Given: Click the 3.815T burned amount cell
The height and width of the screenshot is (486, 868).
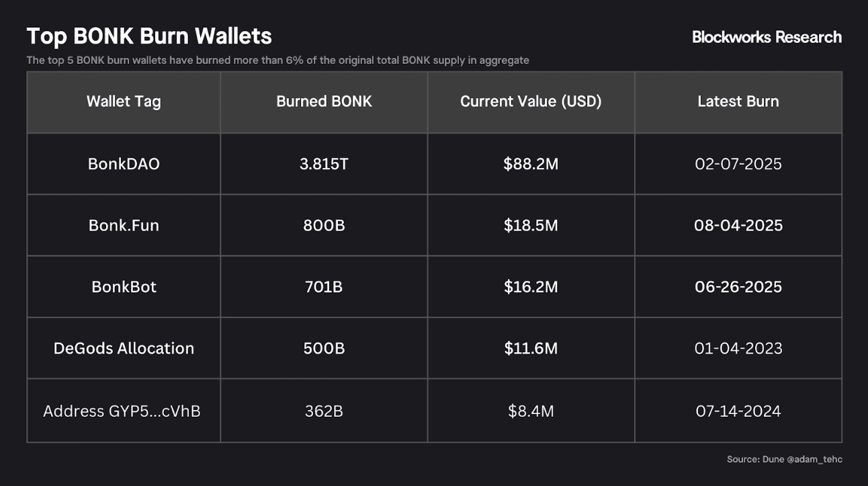Looking at the screenshot, I should [324, 164].
